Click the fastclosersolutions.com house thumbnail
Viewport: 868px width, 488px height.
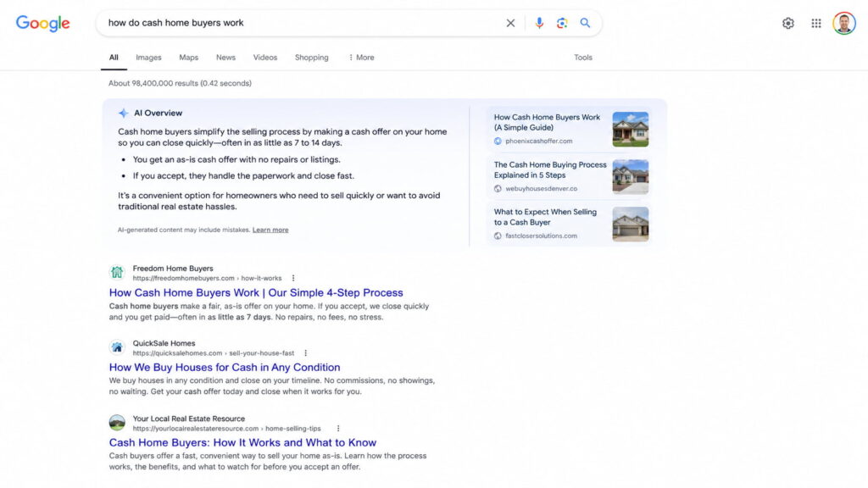(631, 224)
